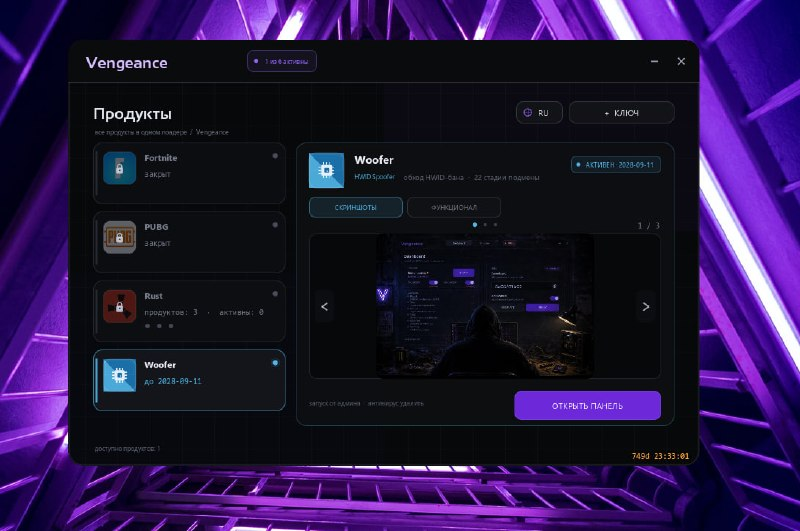This screenshot has height=531, width=800.
Task: Click the 'закрыт' status under Fortnite
Action: click(158, 174)
